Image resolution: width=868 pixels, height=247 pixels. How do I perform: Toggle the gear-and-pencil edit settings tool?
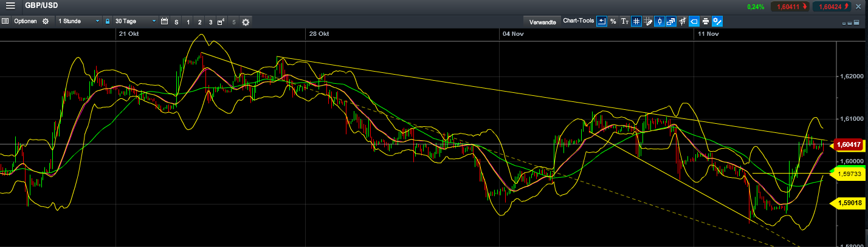[x=717, y=21]
